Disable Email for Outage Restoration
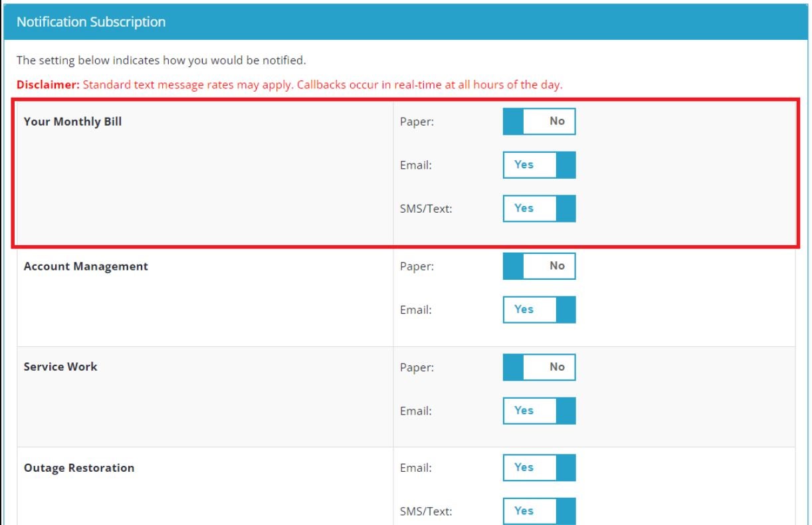The width and height of the screenshot is (812, 525). [539, 468]
